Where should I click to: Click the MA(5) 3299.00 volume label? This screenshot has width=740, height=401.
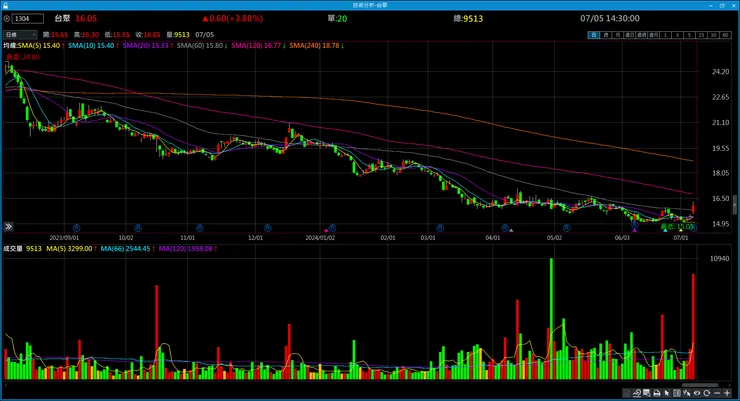[69, 249]
